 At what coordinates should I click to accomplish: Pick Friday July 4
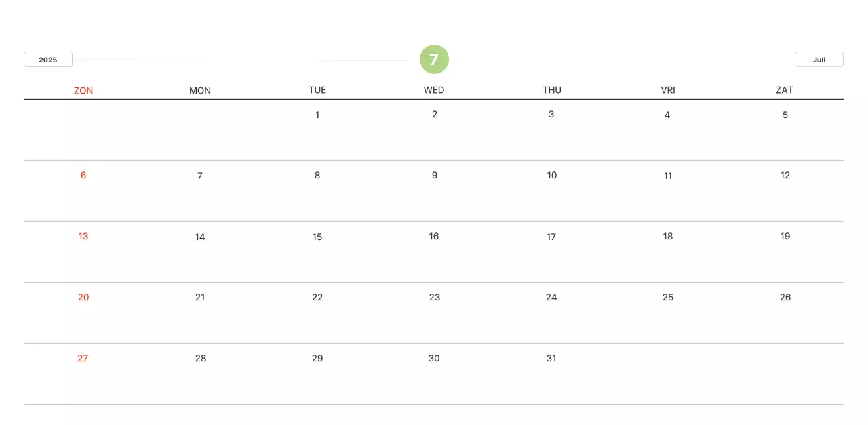point(667,115)
